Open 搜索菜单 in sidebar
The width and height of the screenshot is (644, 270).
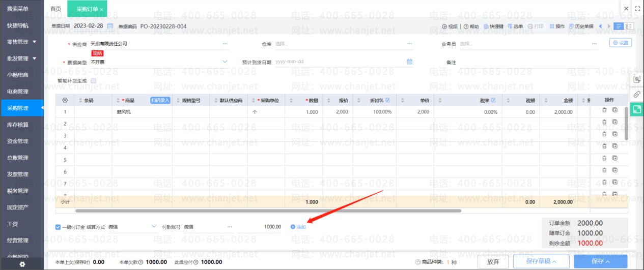[18, 9]
